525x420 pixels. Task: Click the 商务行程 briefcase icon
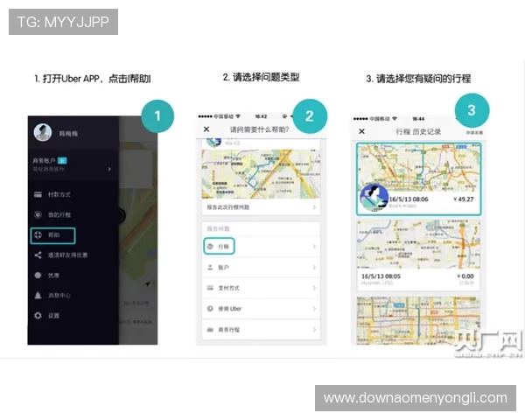click(210, 330)
